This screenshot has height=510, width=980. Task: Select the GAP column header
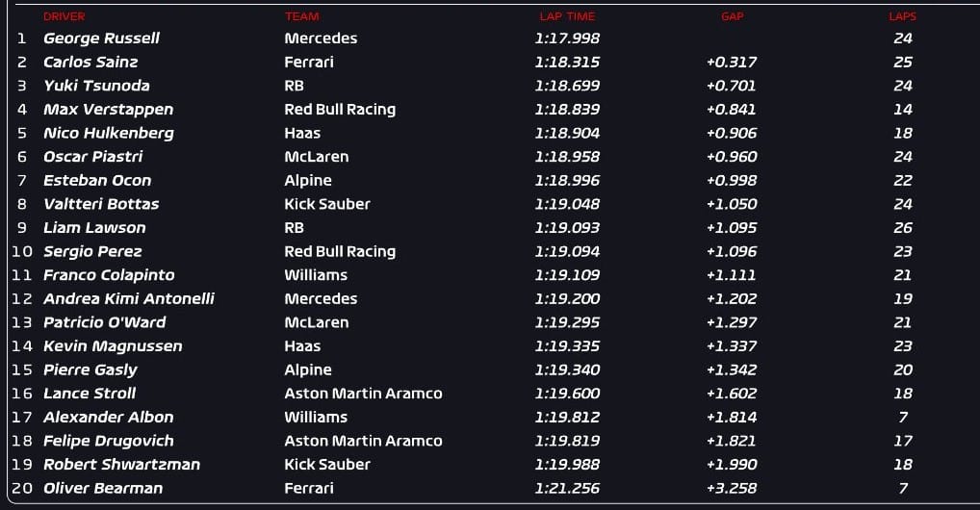coord(733,16)
